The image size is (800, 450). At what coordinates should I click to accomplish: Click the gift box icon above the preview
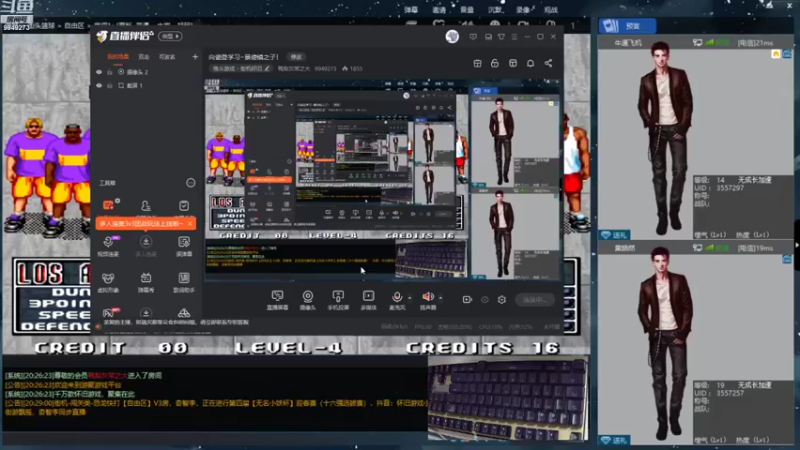478,63
